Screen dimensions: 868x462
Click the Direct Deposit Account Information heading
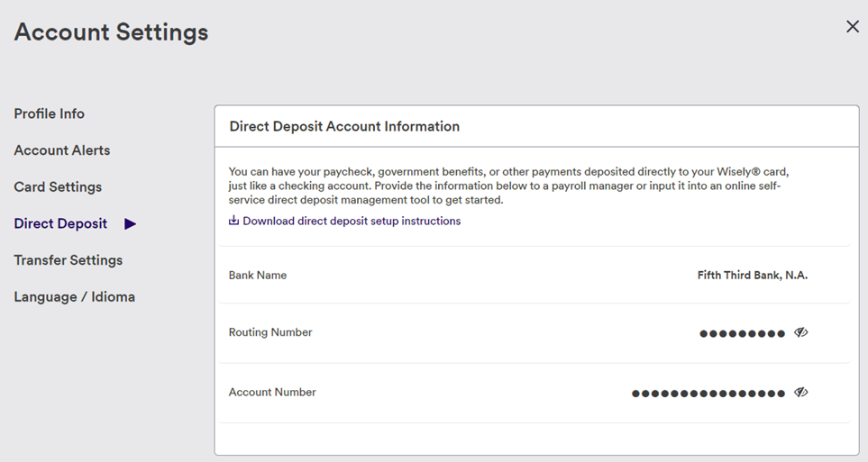click(x=344, y=126)
